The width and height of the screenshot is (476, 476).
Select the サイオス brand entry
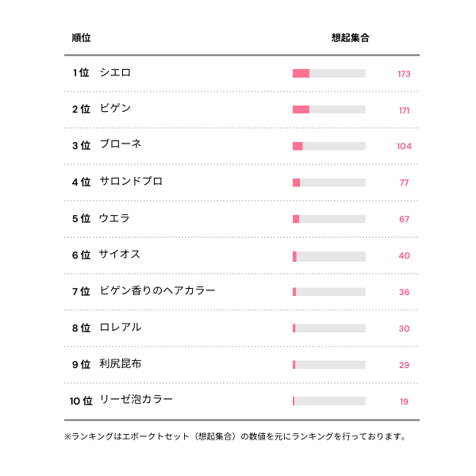click(120, 255)
